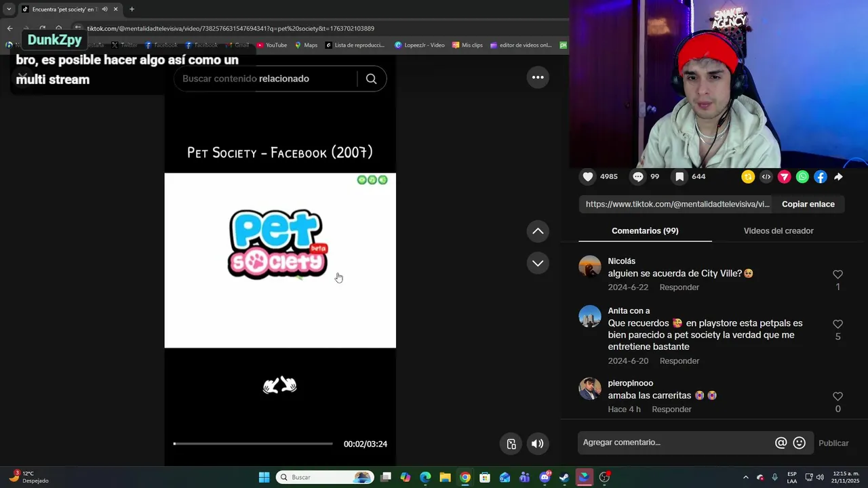Open Microsoft Edge from the taskbar
Viewport: 868px width, 488px height.
pos(425,477)
